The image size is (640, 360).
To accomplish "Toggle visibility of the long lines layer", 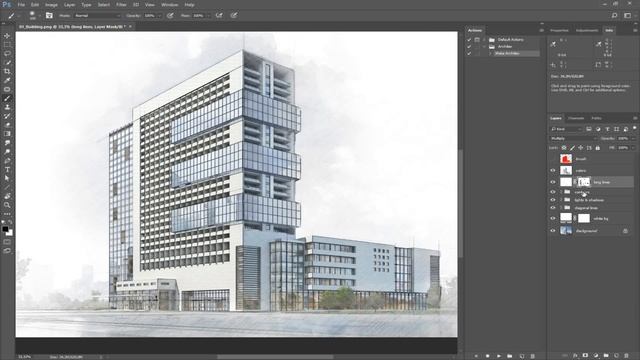I will (553, 182).
